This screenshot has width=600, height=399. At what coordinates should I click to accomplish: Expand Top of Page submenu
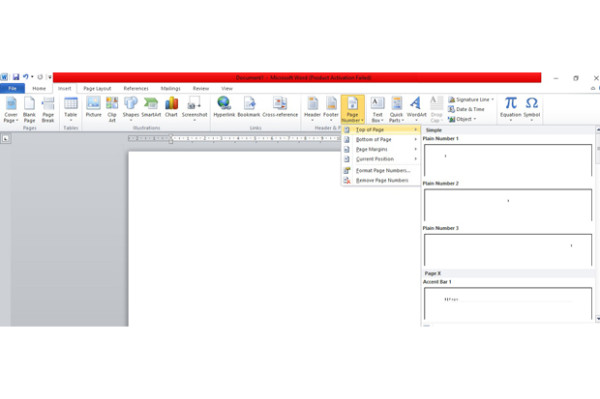click(381, 130)
